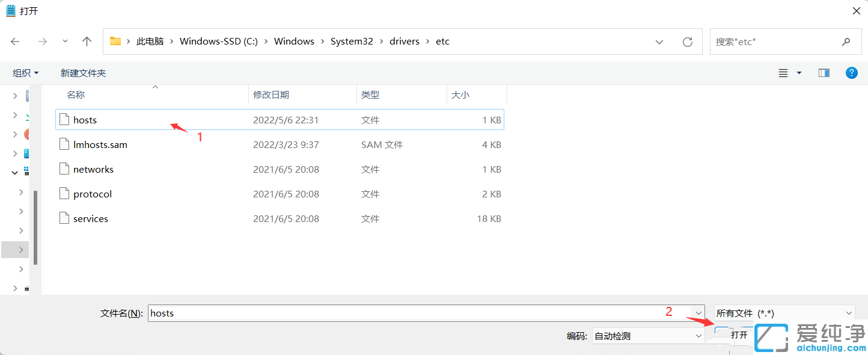Image resolution: width=868 pixels, height=355 pixels.
Task: Click the search magnifier in search box
Action: point(846,41)
